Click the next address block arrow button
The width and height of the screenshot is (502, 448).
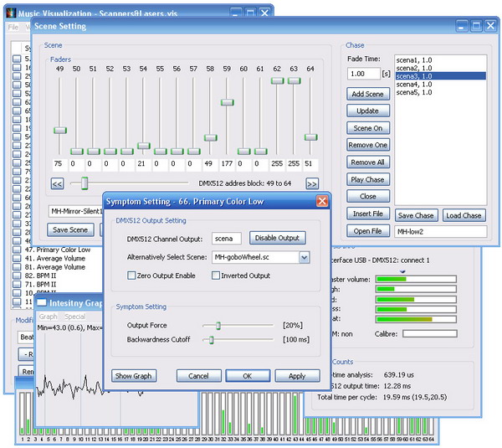click(311, 183)
